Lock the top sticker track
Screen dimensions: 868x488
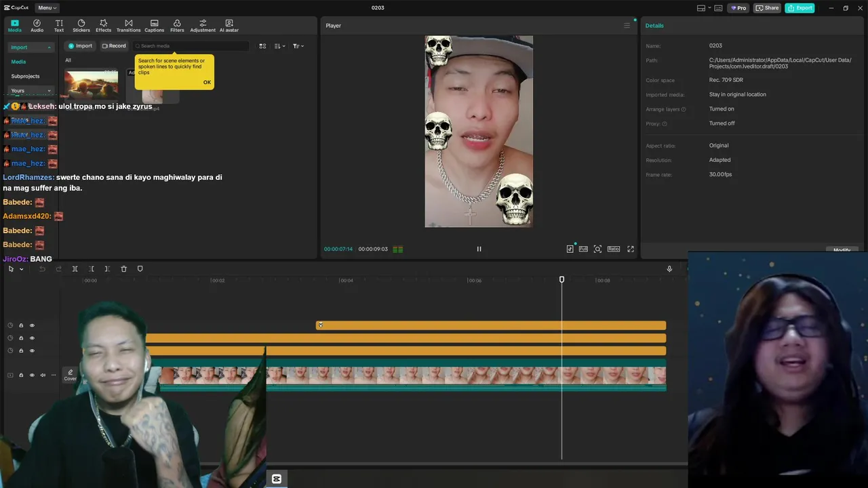(21, 325)
